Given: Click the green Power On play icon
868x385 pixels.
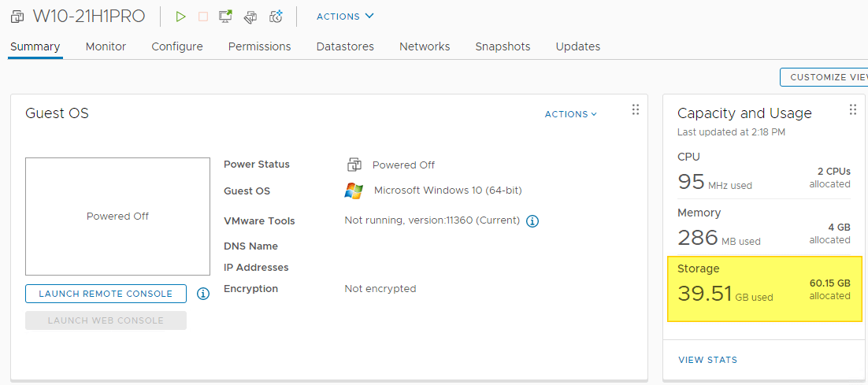Looking at the screenshot, I should [x=180, y=17].
